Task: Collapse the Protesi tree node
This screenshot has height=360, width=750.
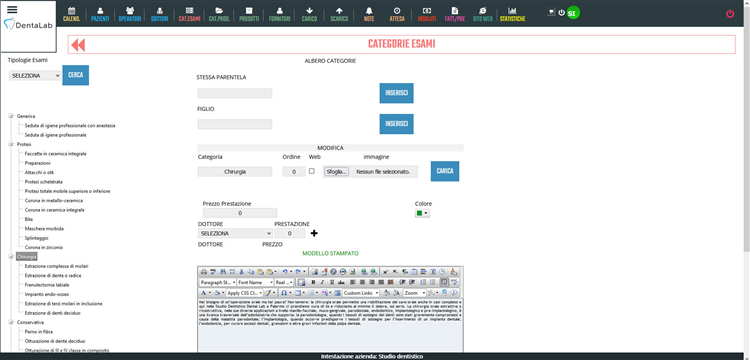Action: [11, 144]
